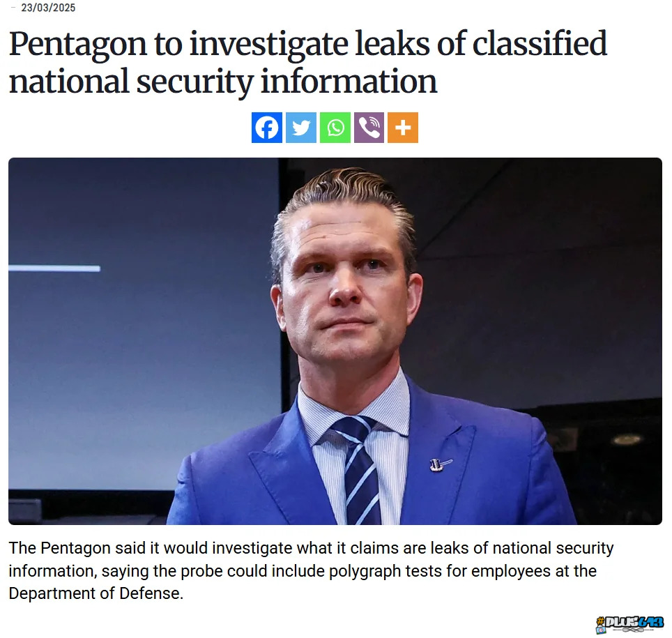The image size is (672, 638).
Task: Click the plus613 watermark logo
Action: [630, 624]
